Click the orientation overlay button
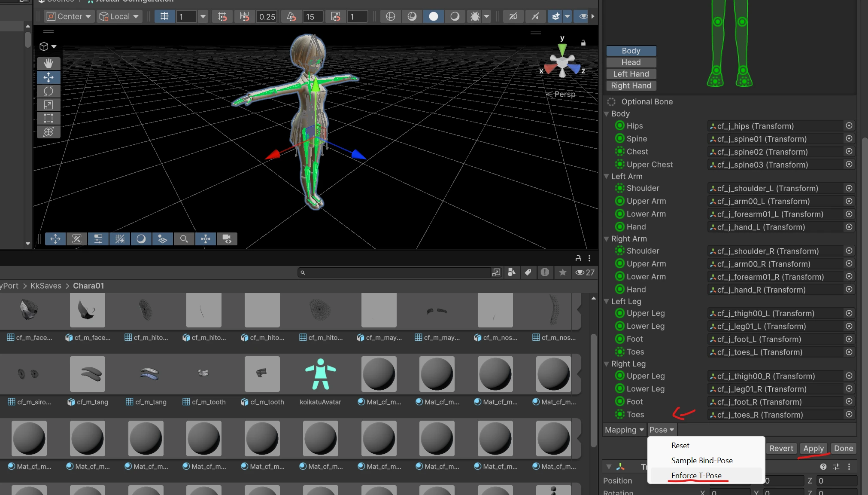The image size is (868, 495). point(206,239)
